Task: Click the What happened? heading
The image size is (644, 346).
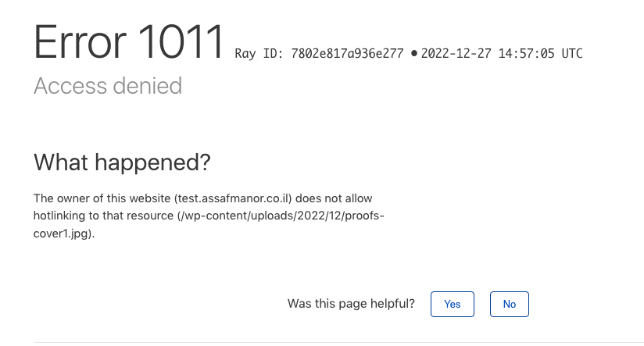Action: coord(122,162)
